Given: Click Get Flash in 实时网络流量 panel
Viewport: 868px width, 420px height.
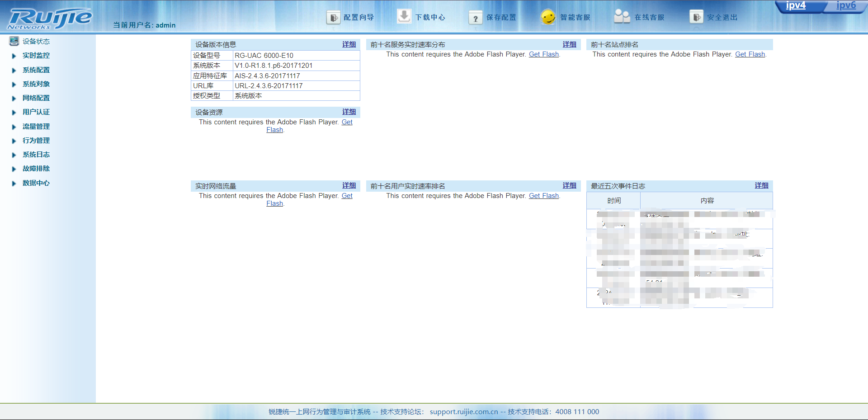Looking at the screenshot, I should coord(347,196).
